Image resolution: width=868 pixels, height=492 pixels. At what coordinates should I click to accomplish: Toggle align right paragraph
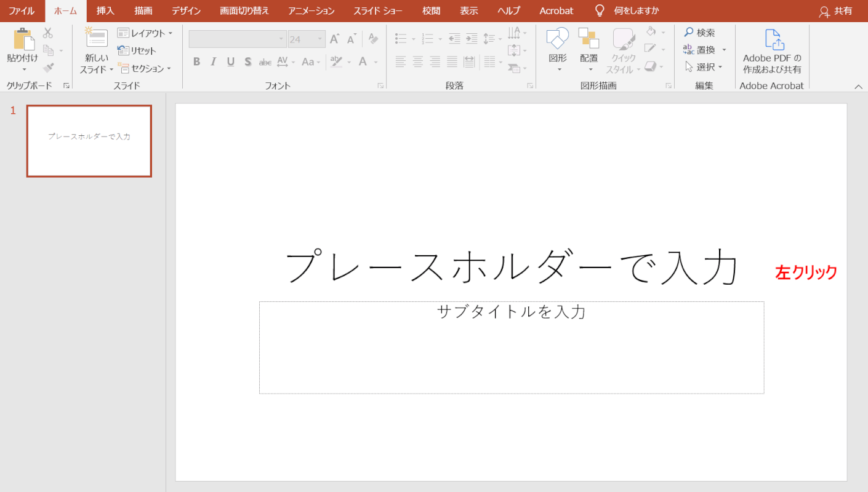point(435,61)
